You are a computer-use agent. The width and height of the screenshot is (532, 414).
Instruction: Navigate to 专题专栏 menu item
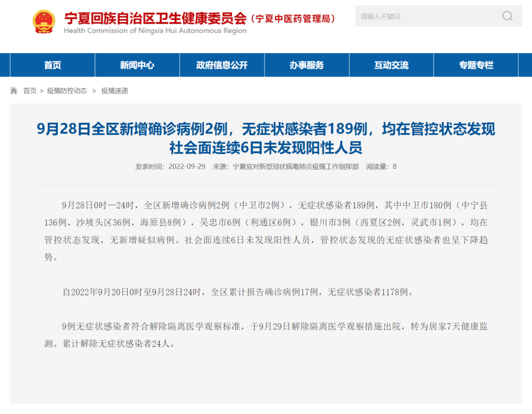point(476,65)
